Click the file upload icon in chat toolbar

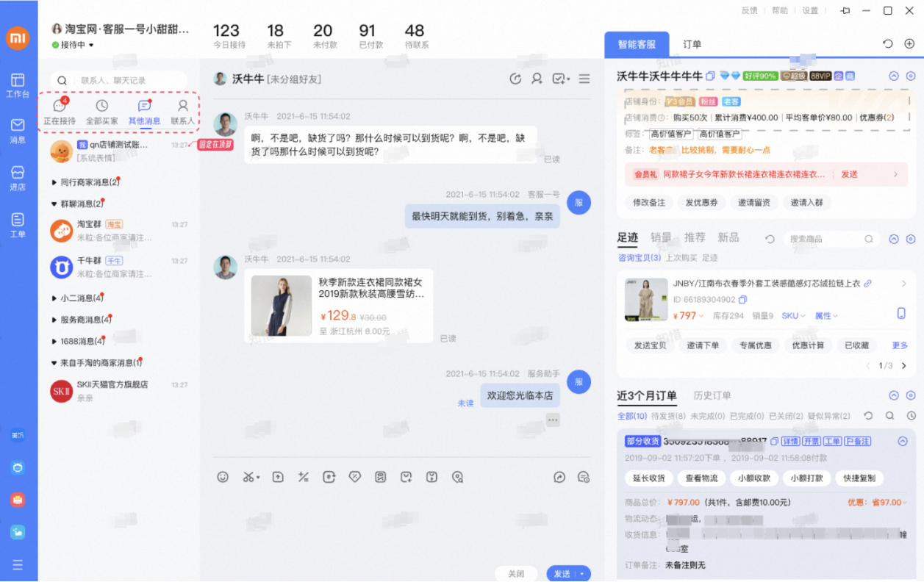coord(278,477)
